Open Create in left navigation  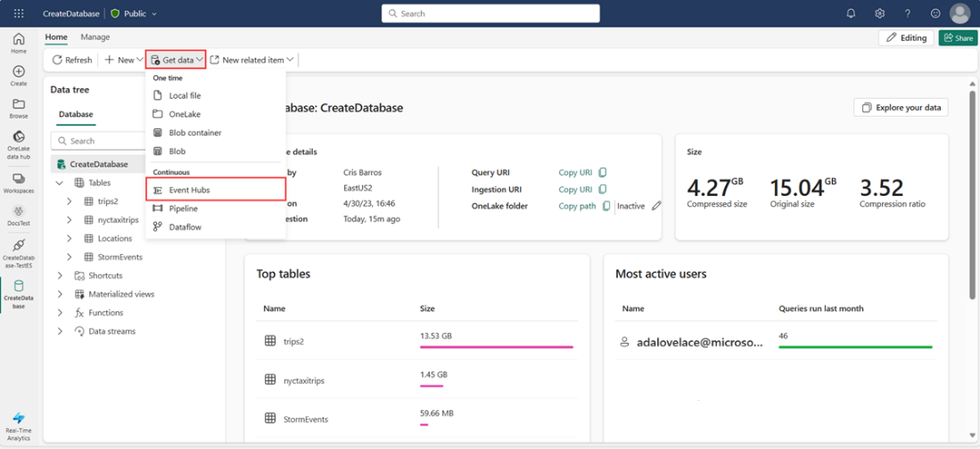[19, 76]
